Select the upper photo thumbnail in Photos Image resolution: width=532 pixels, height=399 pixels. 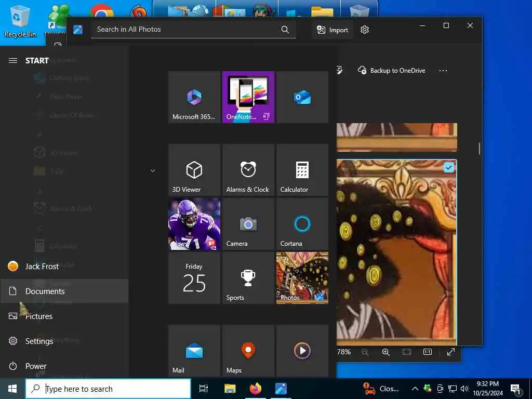[396, 137]
